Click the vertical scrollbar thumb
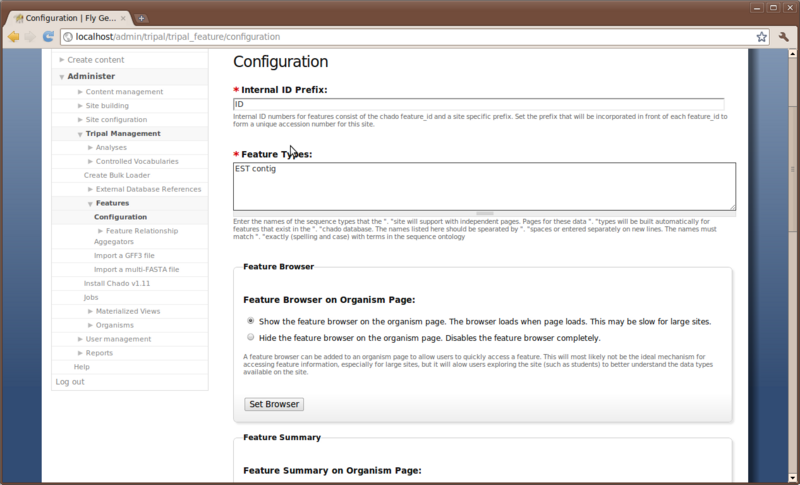 (x=792, y=169)
